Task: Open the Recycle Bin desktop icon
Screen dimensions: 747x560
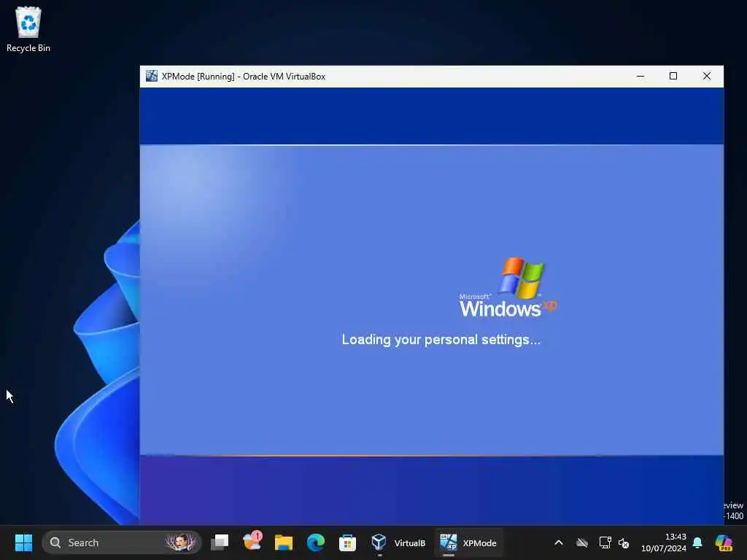Action: click(28, 29)
